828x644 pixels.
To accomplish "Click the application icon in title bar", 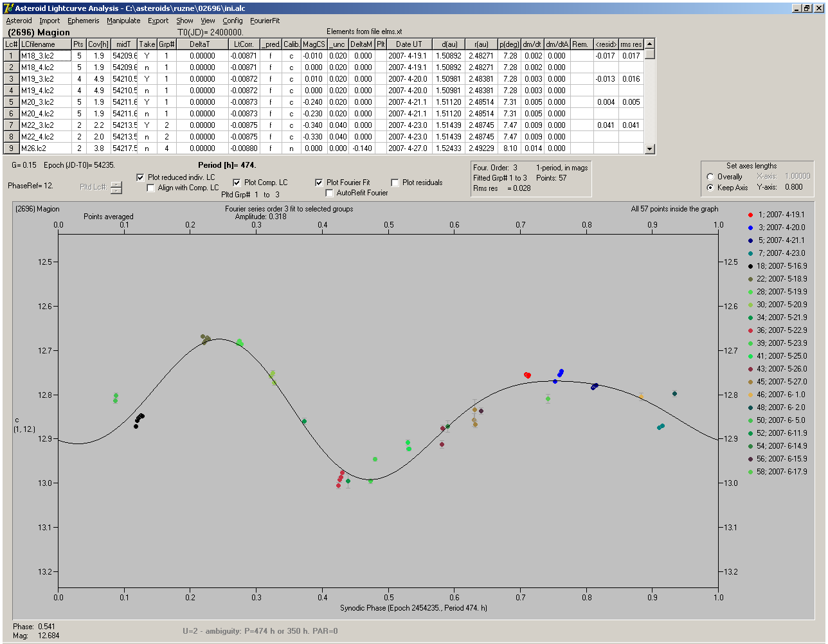I will pos(8,8).
